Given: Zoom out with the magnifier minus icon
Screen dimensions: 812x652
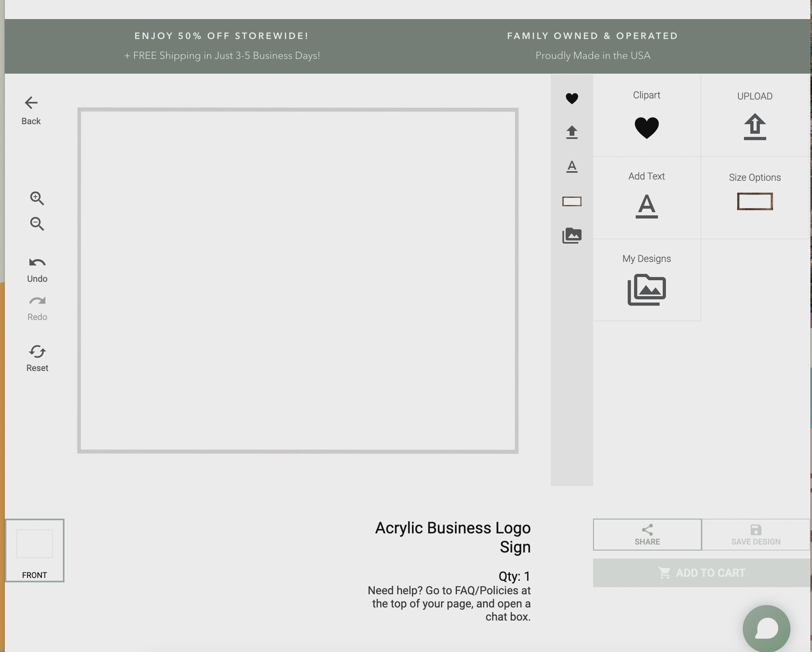Looking at the screenshot, I should point(37,224).
